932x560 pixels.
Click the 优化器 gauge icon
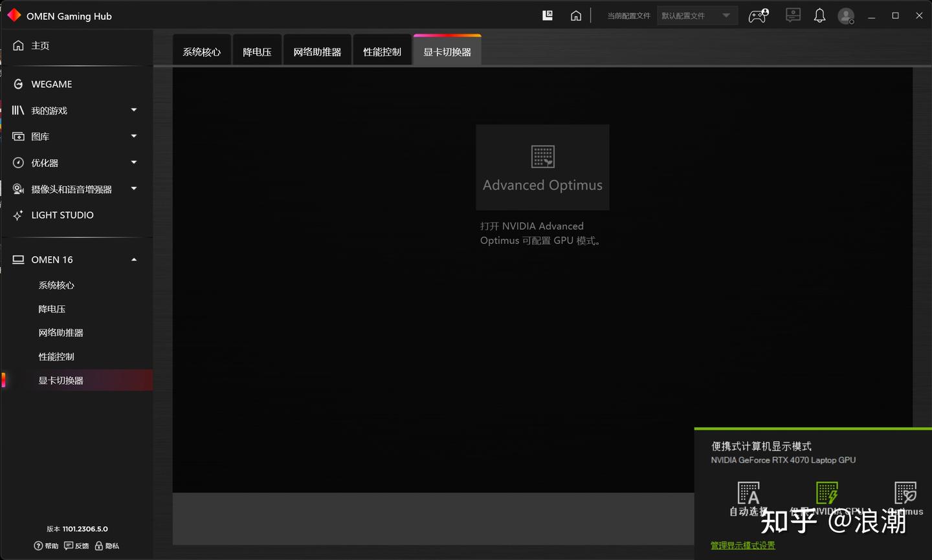point(18,163)
